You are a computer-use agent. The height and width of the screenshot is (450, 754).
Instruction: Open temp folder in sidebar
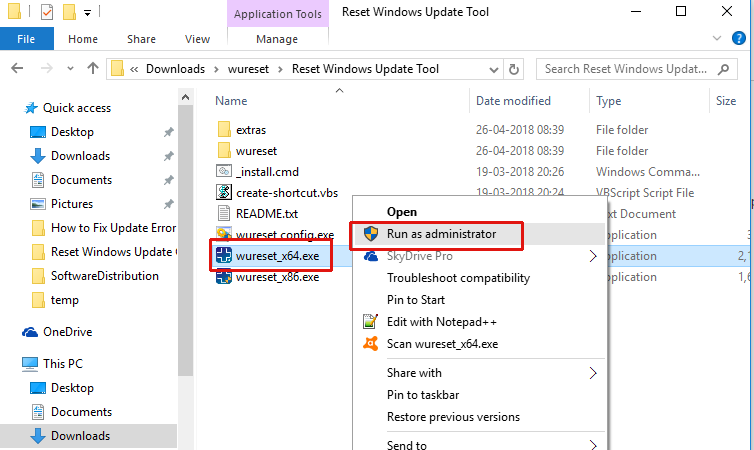(x=64, y=300)
